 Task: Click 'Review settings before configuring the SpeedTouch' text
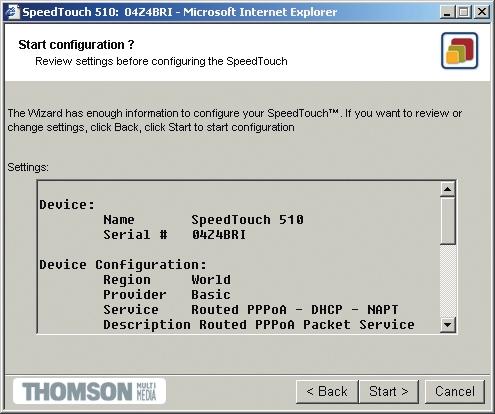coord(161,62)
